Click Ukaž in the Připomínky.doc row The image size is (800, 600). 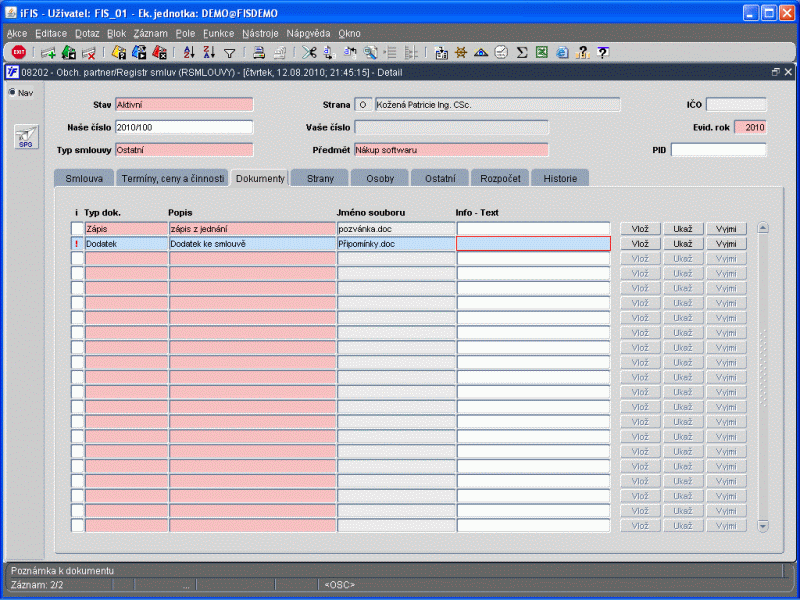click(683, 244)
